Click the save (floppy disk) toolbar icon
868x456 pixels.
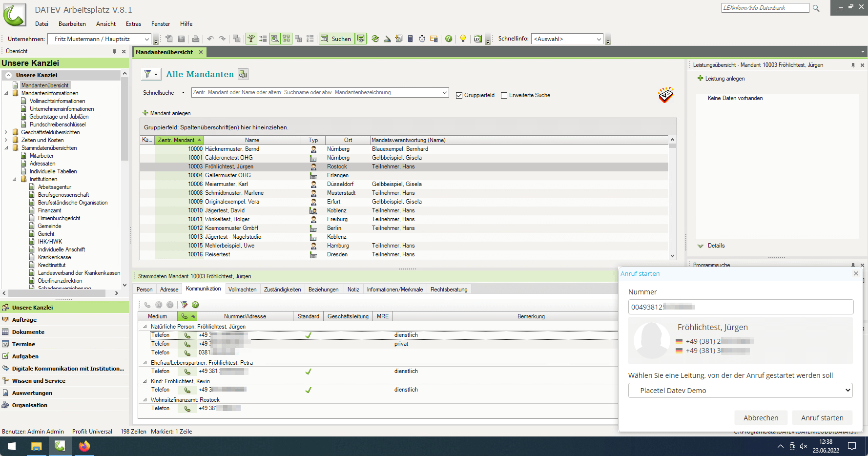pos(181,39)
